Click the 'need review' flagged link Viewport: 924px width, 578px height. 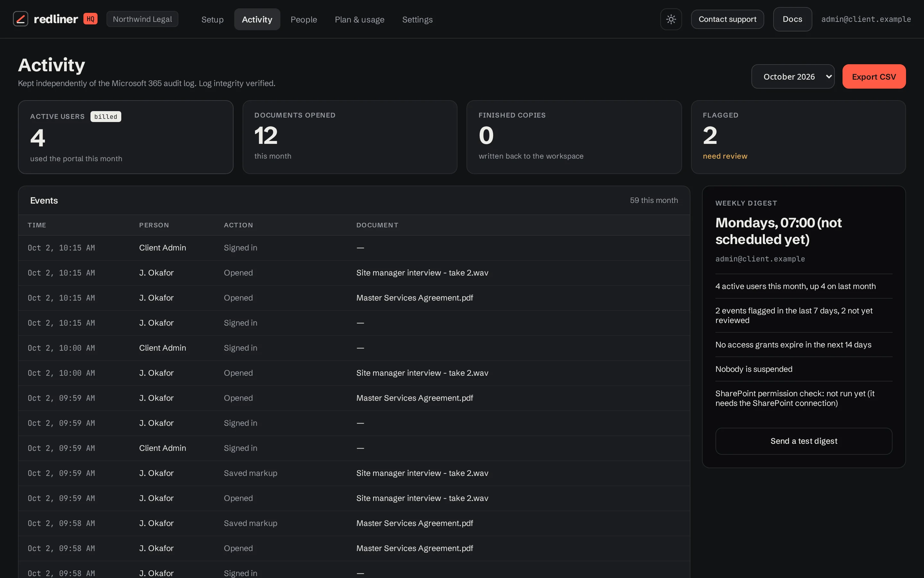click(x=725, y=156)
